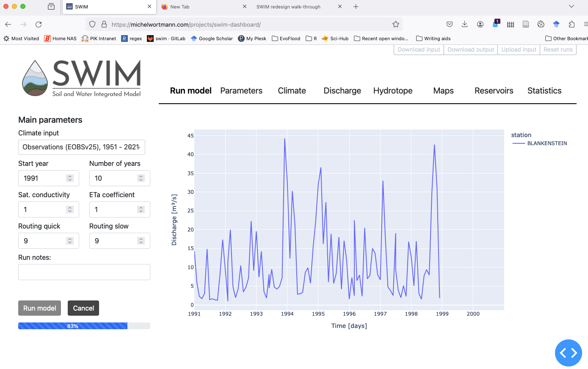588x369 pixels.
Task: Open the reader page toolbar icon
Action: 526,25
